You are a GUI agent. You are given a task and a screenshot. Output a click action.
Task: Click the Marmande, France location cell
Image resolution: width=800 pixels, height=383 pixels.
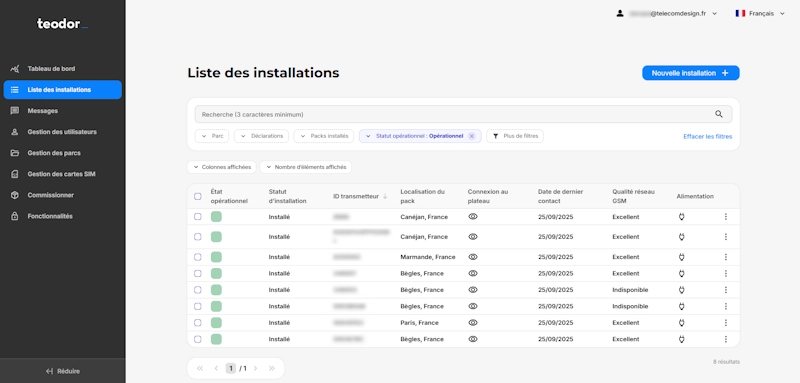[428, 257]
